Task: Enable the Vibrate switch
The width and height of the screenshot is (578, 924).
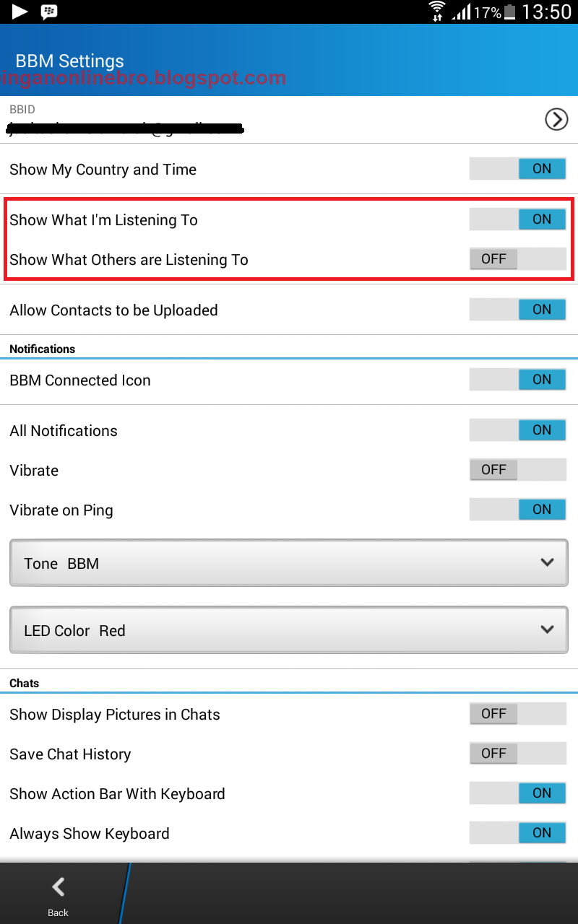Action: (x=517, y=470)
